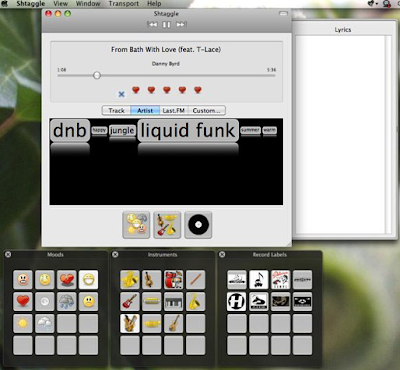Open the Window menu
400x370 pixels.
(88, 4)
